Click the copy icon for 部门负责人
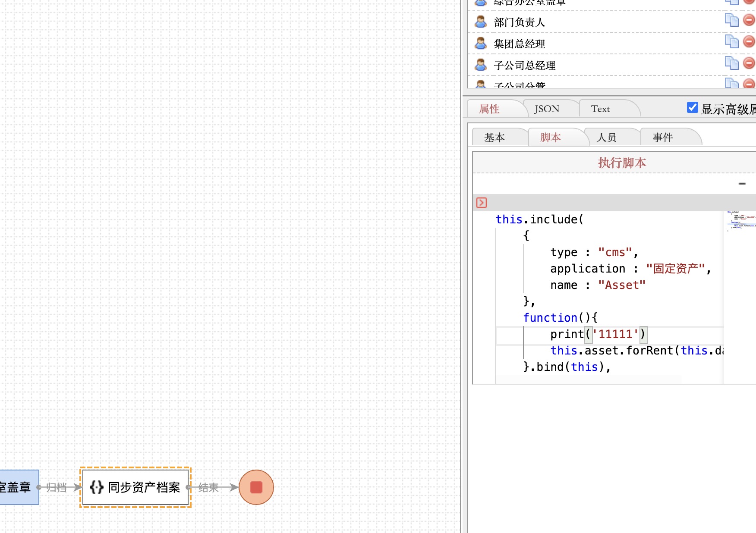The height and width of the screenshot is (533, 756). click(731, 20)
